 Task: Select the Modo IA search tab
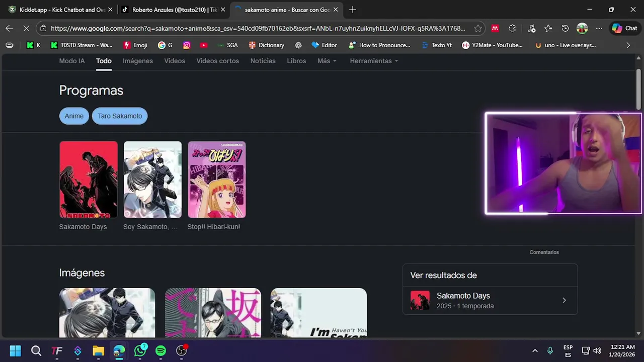72,61
